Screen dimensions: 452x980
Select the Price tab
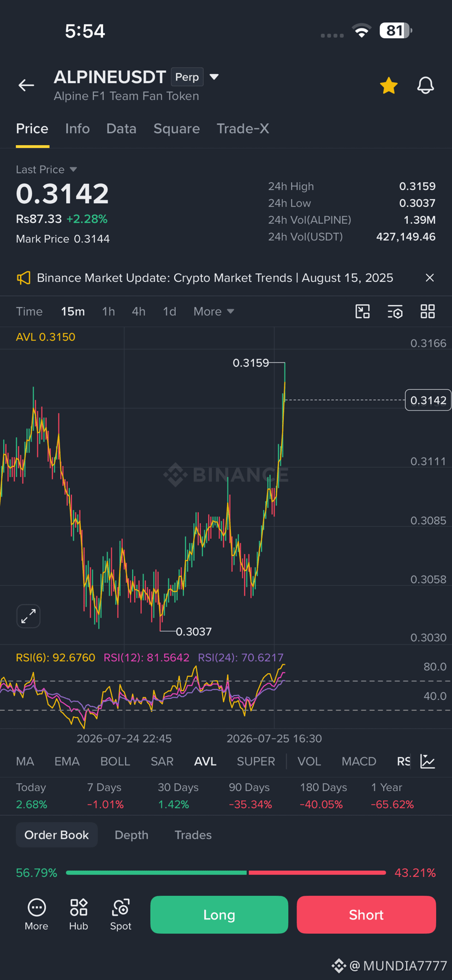click(32, 129)
